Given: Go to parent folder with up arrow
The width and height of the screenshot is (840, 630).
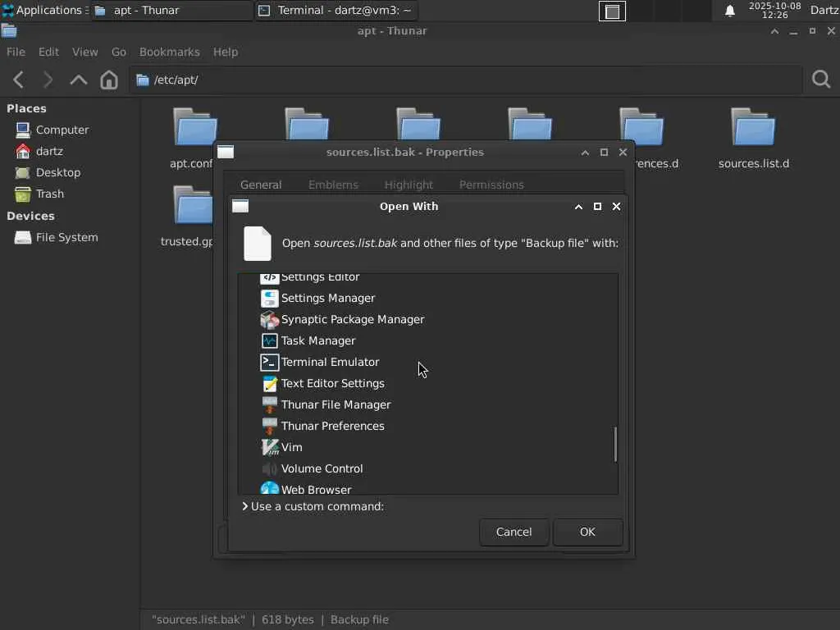Looking at the screenshot, I should click(78, 80).
